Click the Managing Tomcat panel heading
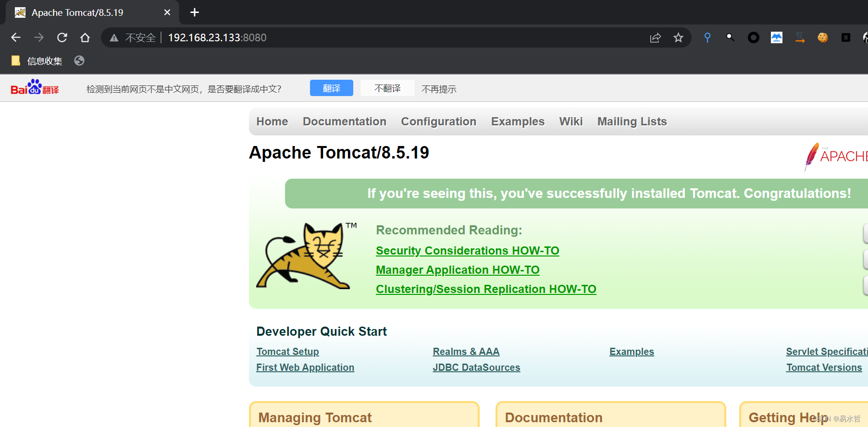868x427 pixels. [x=315, y=417]
